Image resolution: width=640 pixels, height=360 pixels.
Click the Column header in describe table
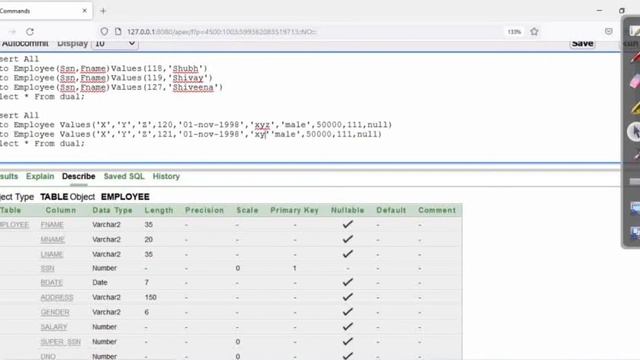(x=61, y=210)
